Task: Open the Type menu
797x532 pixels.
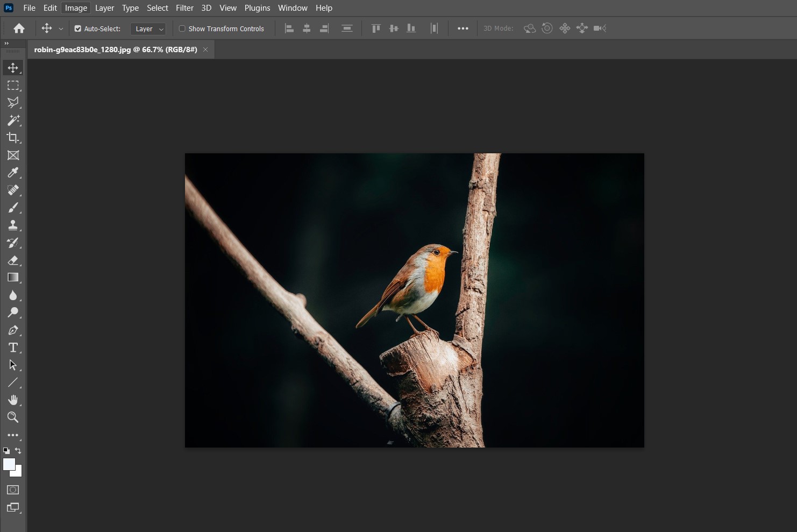Action: click(x=130, y=8)
